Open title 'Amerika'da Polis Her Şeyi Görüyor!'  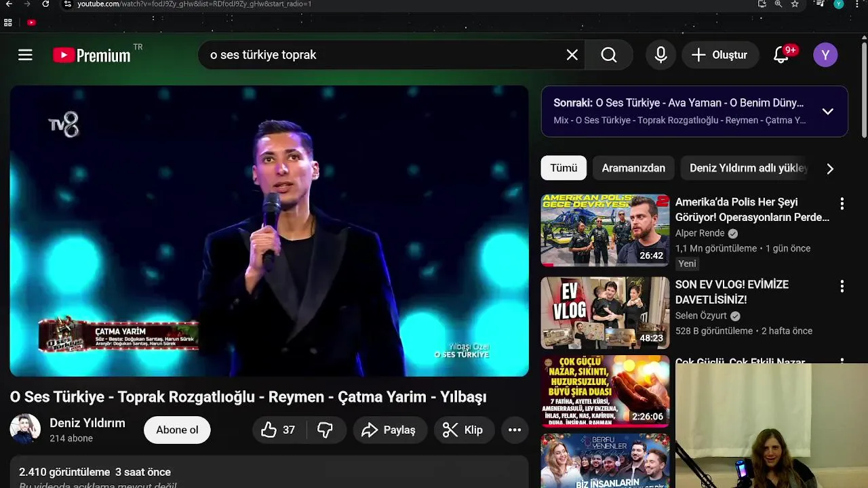[752, 209]
